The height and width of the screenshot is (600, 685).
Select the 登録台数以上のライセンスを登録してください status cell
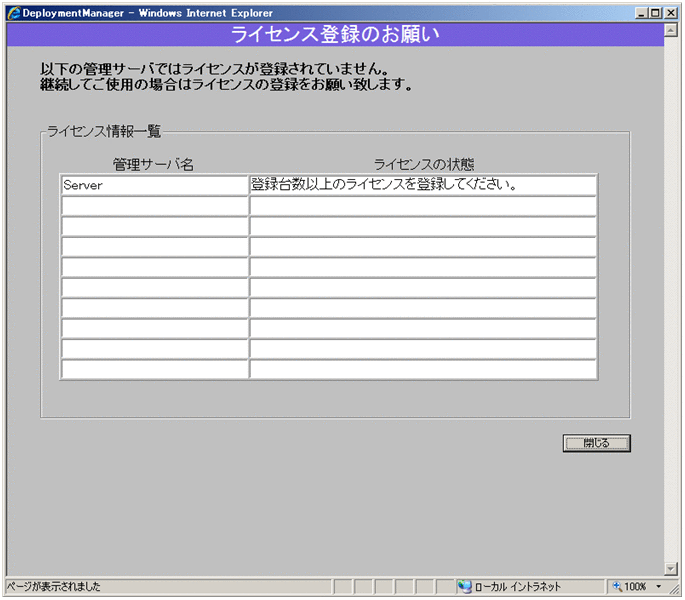(422, 185)
